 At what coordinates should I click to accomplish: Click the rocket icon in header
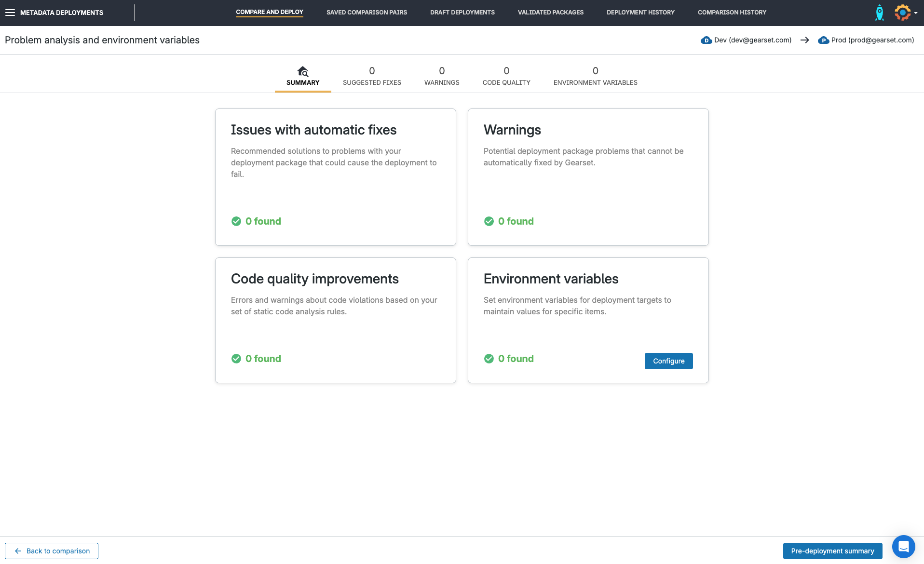(879, 13)
